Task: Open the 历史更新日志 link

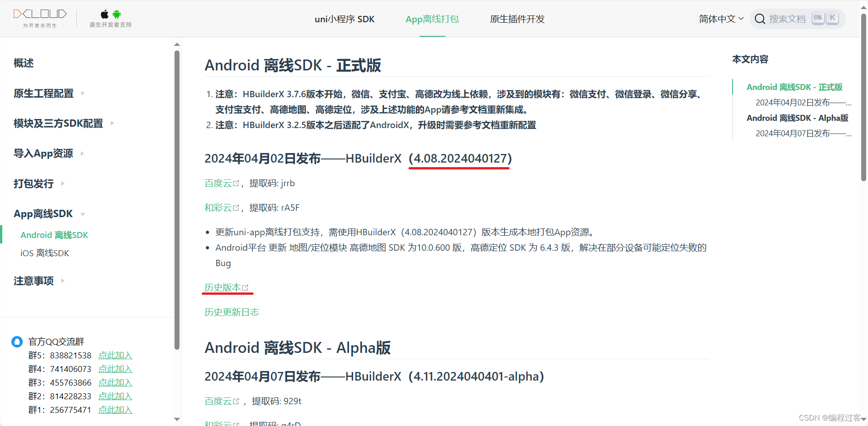Action: click(232, 312)
